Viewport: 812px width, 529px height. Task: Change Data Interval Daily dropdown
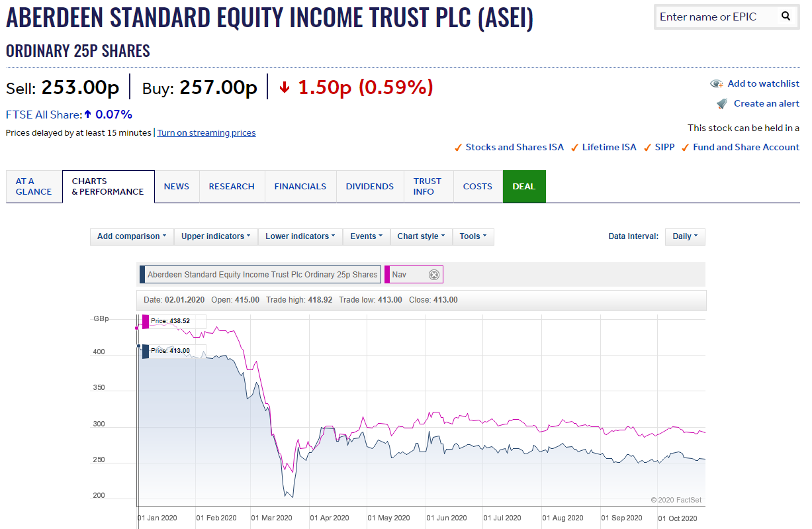coord(685,236)
